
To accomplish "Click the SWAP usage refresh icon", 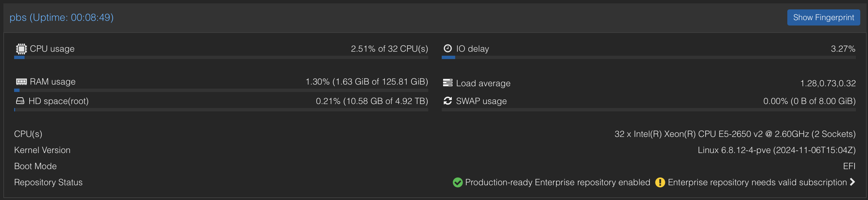I will (447, 101).
